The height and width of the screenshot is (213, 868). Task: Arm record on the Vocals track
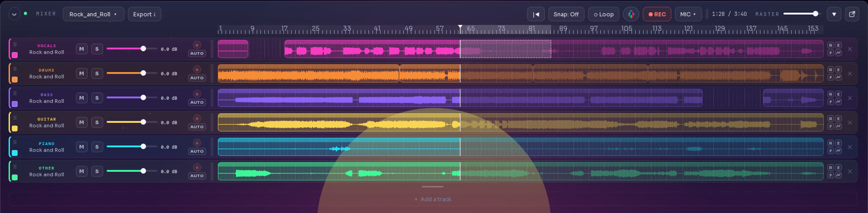click(x=197, y=45)
